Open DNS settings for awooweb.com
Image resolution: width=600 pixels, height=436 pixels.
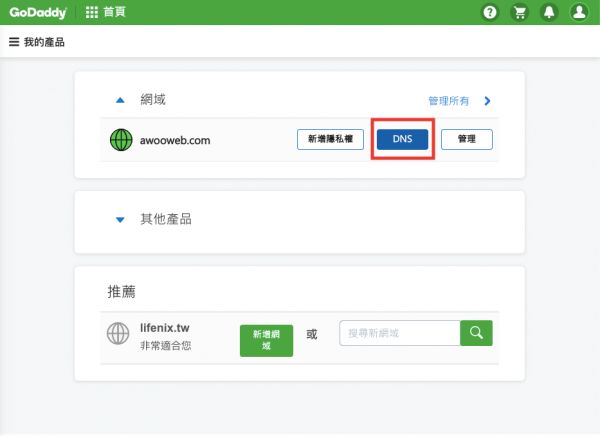click(x=402, y=139)
